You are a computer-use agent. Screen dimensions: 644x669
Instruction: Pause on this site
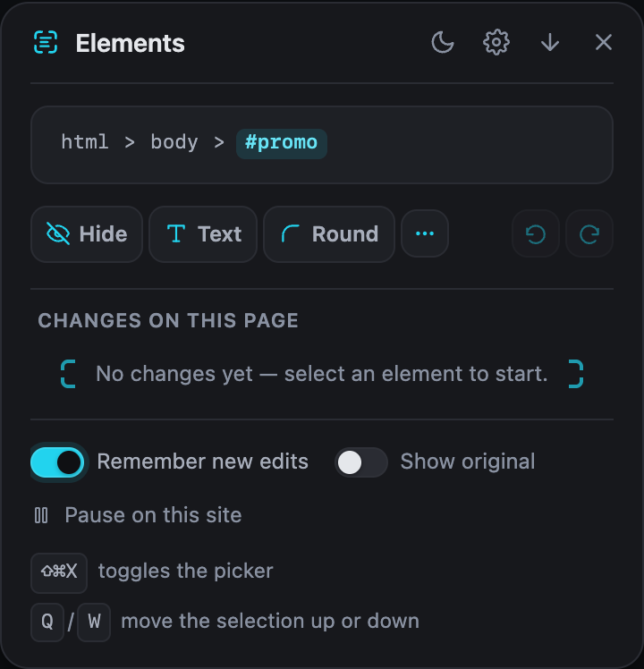pos(138,515)
